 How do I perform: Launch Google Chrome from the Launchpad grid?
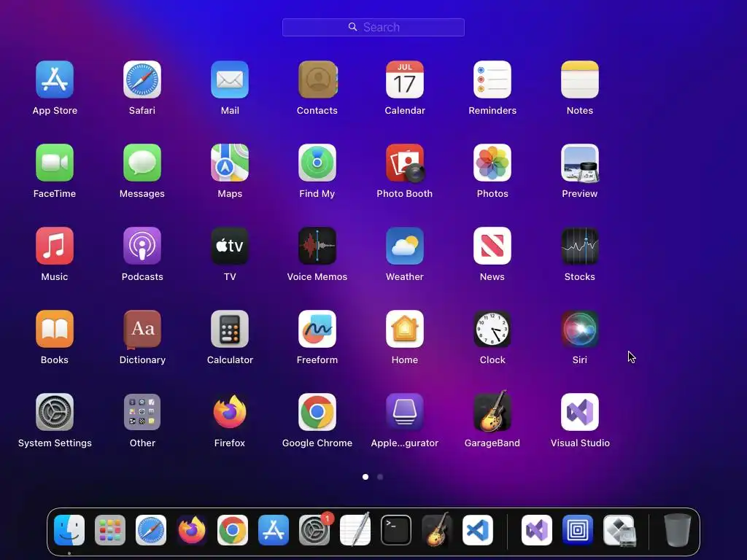(x=317, y=412)
